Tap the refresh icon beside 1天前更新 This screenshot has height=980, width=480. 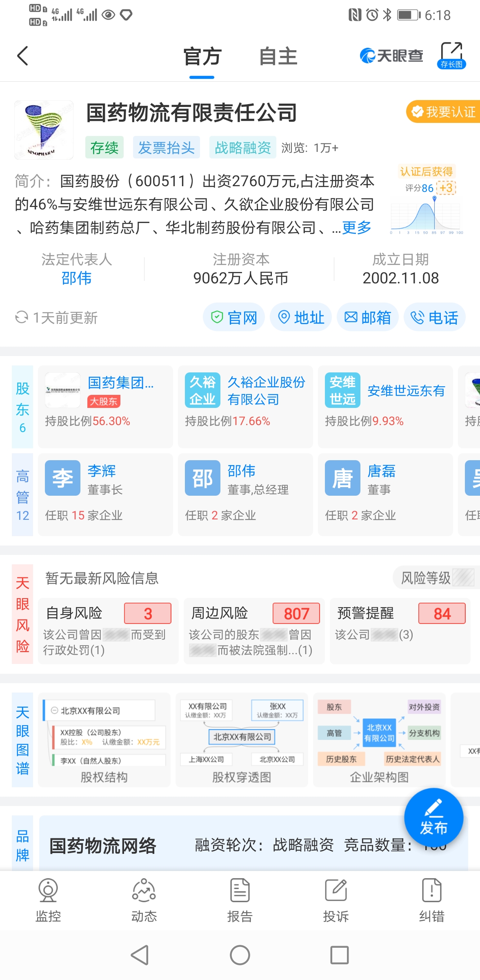click(x=21, y=317)
